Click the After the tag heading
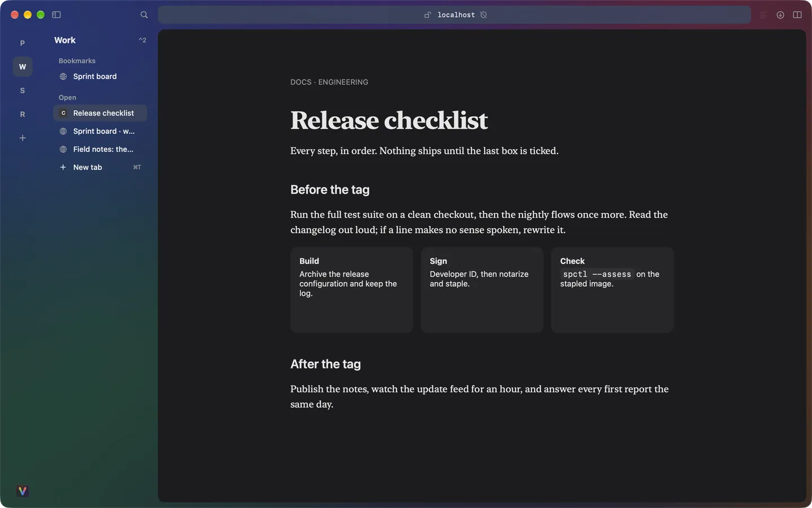812x508 pixels. point(325,364)
